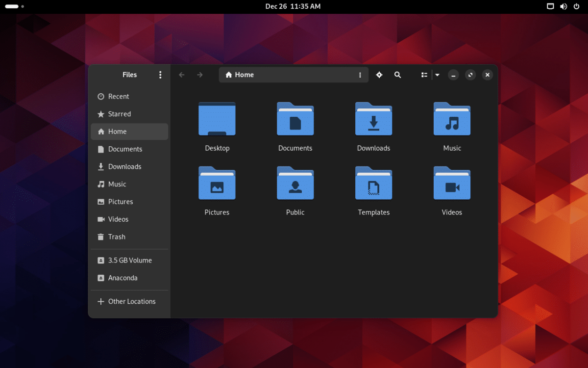The image size is (588, 368).
Task: Switch to Home view in the sidebar
Action: [117, 131]
